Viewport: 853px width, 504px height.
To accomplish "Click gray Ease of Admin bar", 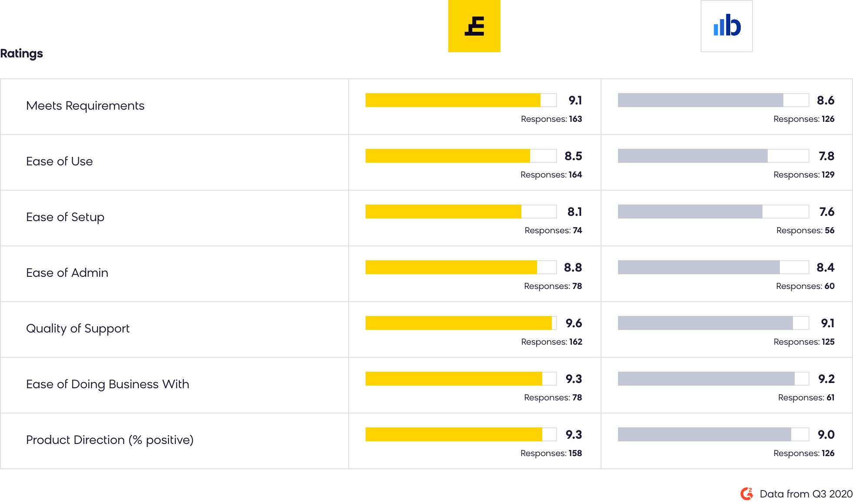I will pos(699,267).
